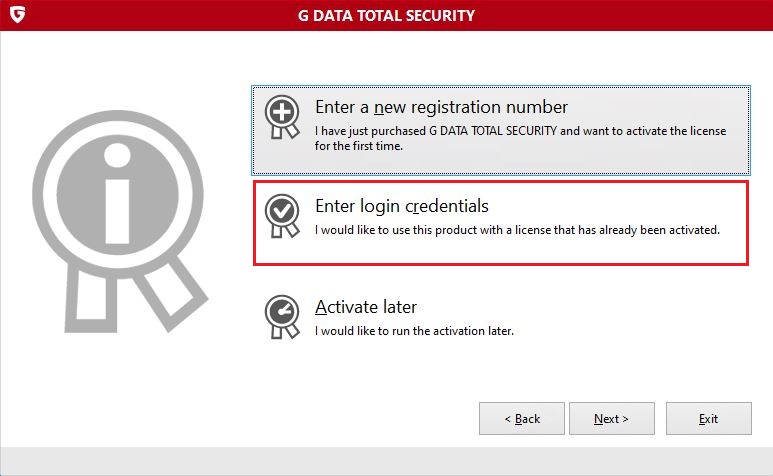Go to previous step with Back button

tap(522, 418)
